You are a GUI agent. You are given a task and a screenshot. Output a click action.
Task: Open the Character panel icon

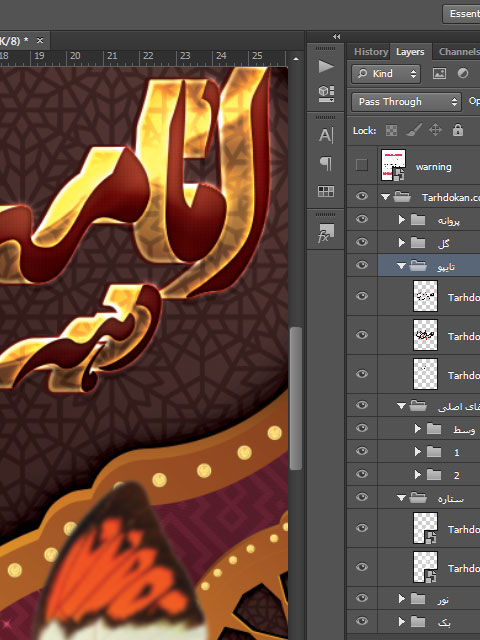point(326,135)
